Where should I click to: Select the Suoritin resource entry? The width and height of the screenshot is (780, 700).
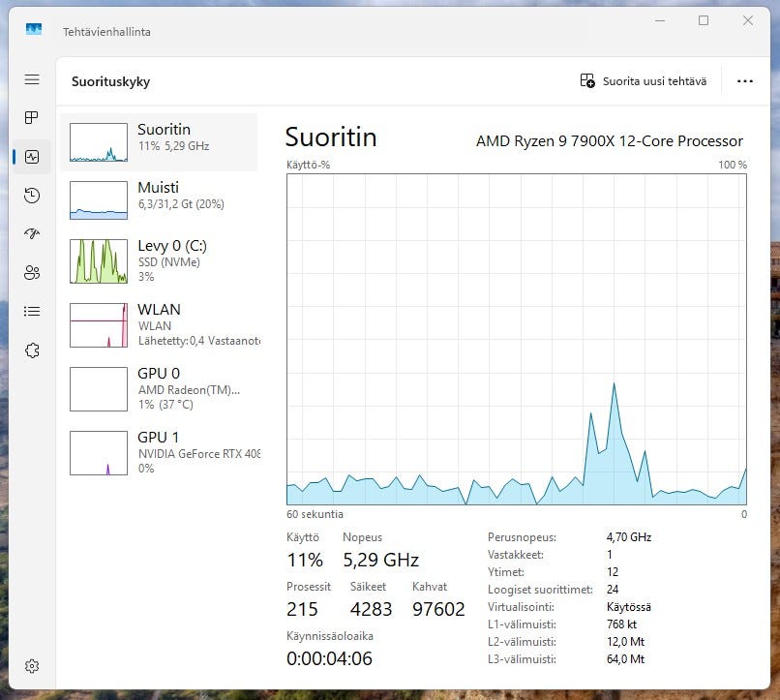(159, 142)
